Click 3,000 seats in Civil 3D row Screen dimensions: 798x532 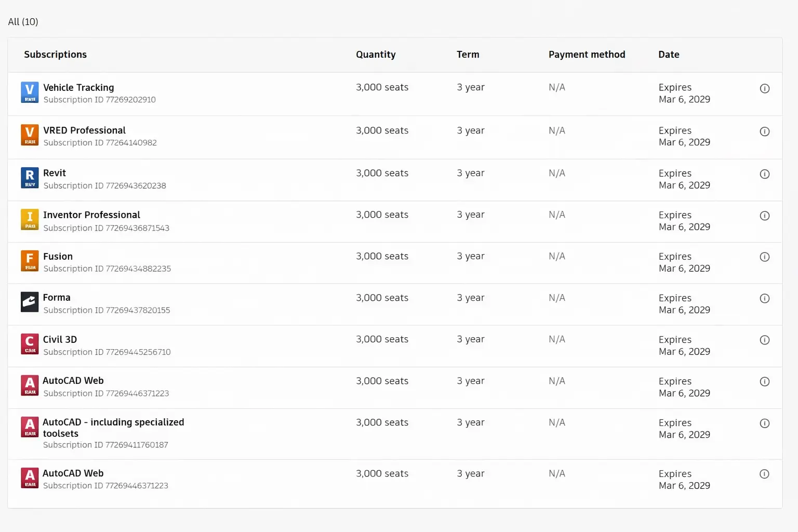[382, 339]
